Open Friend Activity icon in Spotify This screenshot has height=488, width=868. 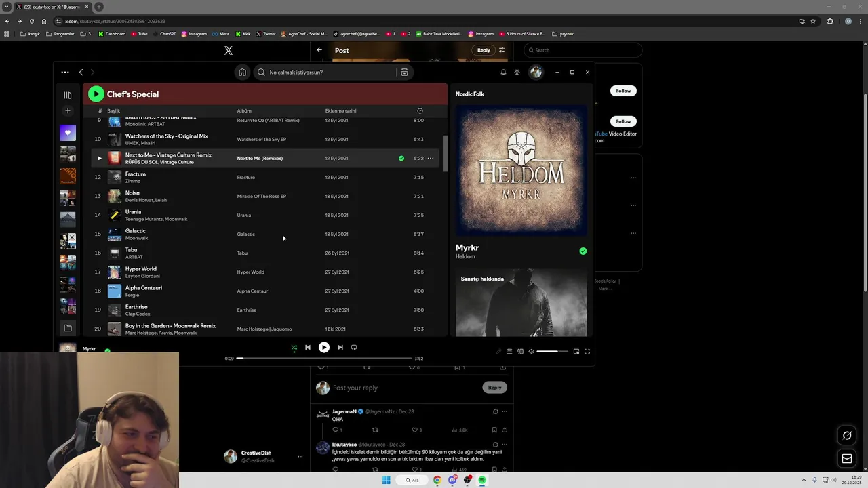coord(517,72)
